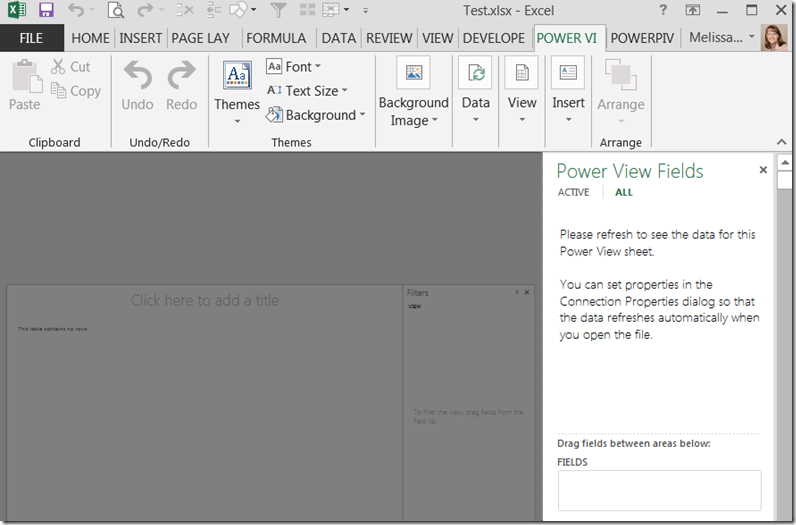
Task: Select the VIEW label in Filters pane
Action: [415, 307]
